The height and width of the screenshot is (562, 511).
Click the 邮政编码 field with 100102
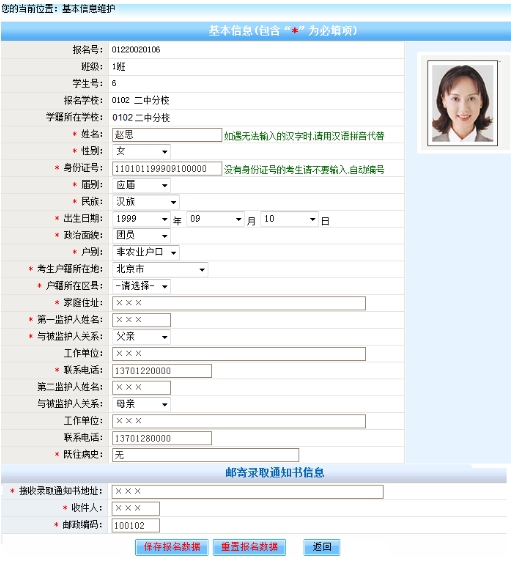tap(135, 525)
